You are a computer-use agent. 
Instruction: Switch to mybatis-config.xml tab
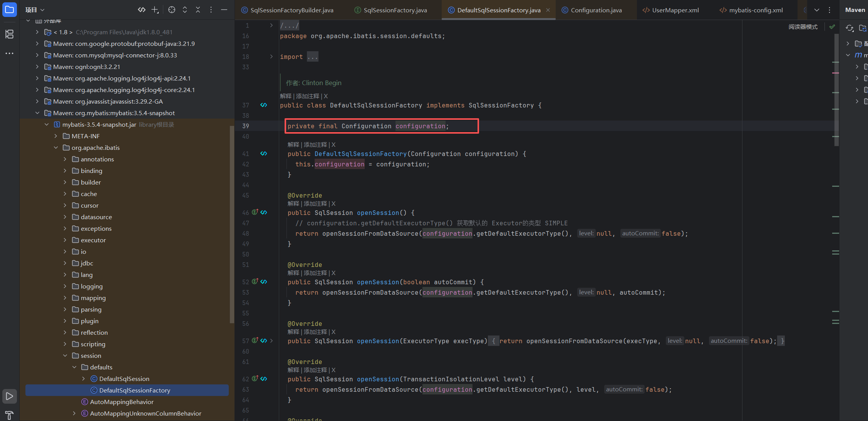[x=751, y=10]
